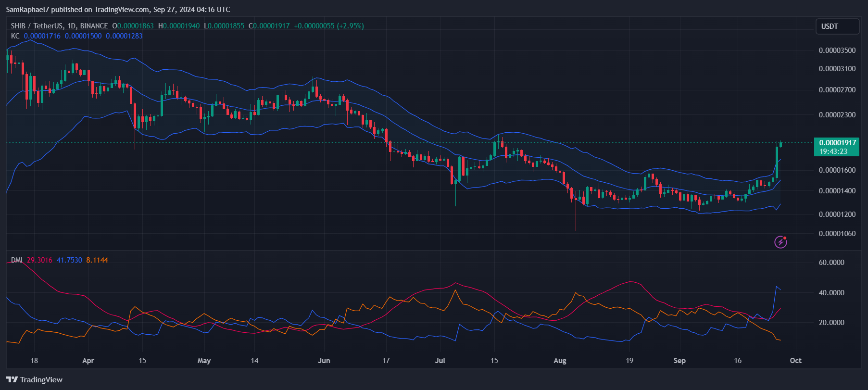The height and width of the screenshot is (390, 868).
Task: Click the May date axis label
Action: pos(204,361)
